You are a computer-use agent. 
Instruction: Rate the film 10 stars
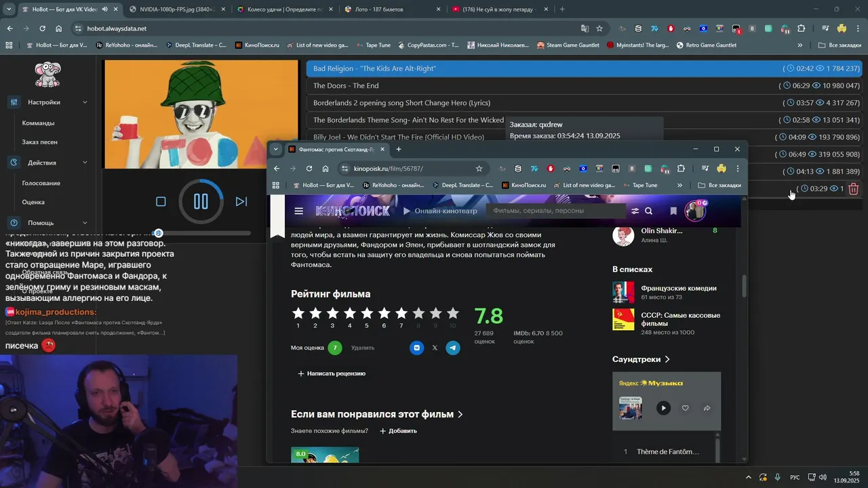tap(452, 313)
